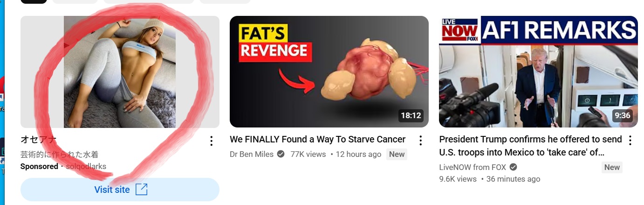
Task: Click the 9:36 duration badge
Action: 622,116
